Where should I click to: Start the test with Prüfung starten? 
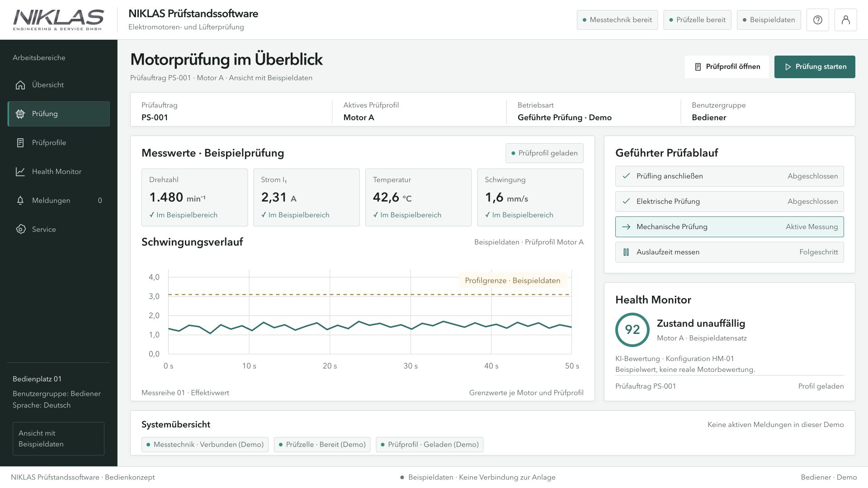pos(815,67)
